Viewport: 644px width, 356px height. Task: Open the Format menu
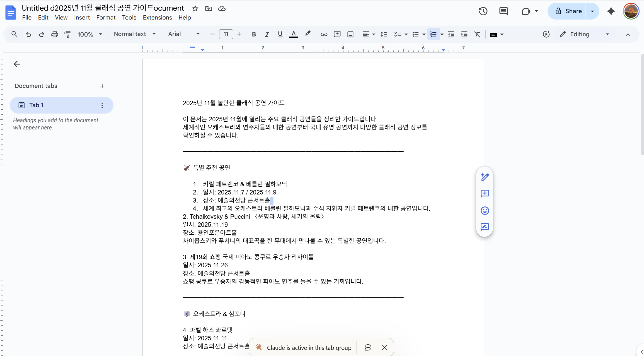pyautogui.click(x=106, y=18)
